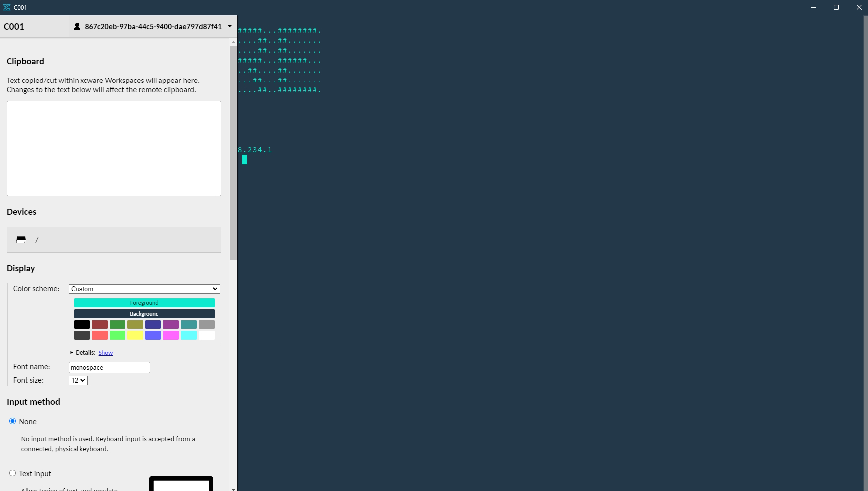Select the None input method option
This screenshot has width=868, height=491.
click(12, 421)
